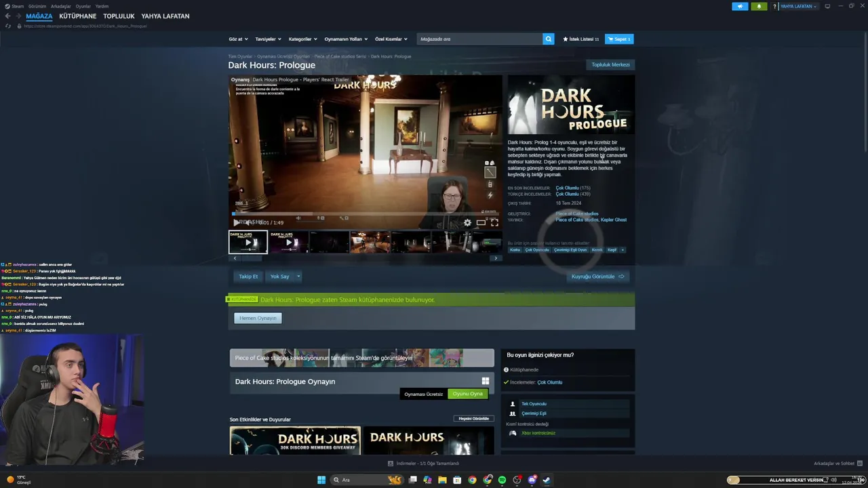Open the KÜTÜPHANE tab
Screen dimensions: 868x488
[x=77, y=16]
